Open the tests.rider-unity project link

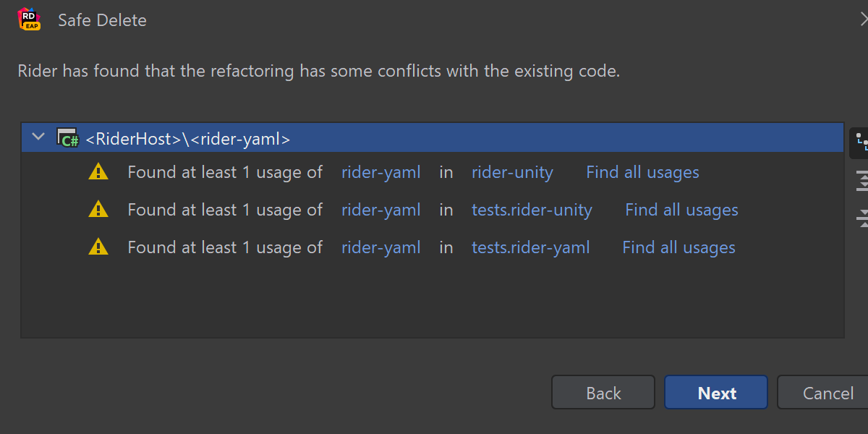532,210
